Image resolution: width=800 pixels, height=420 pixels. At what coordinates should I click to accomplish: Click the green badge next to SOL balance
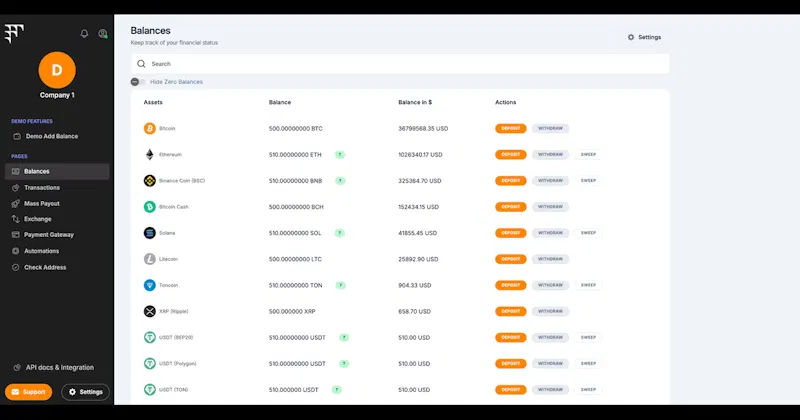click(340, 233)
